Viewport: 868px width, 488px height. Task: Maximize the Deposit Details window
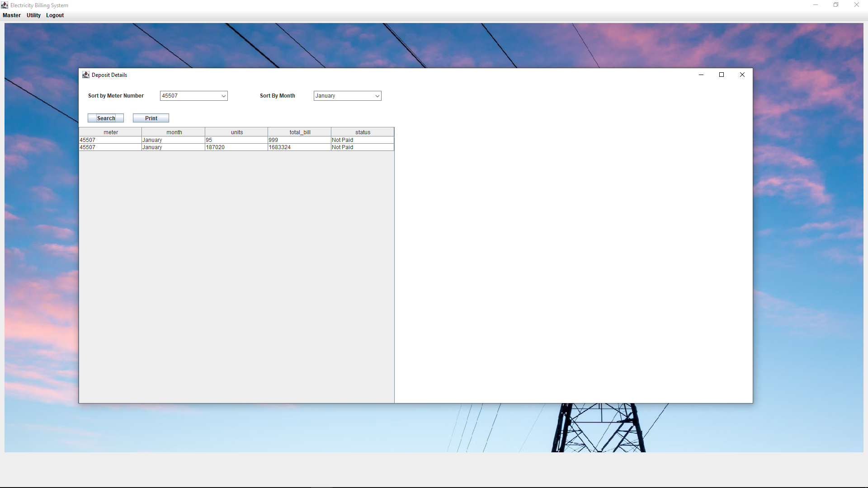coord(722,75)
